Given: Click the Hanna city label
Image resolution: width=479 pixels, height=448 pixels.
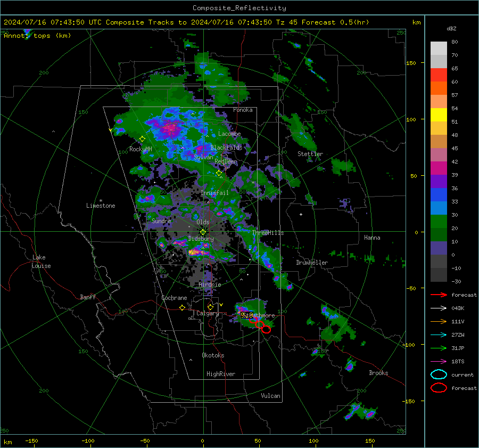Looking at the screenshot, I should click(372, 238).
